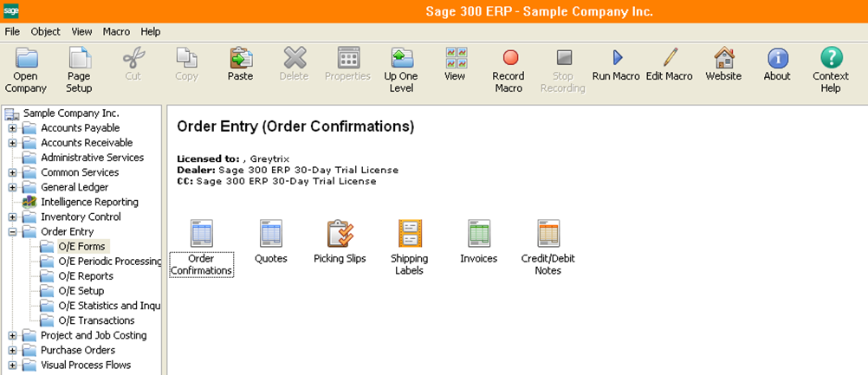Click the Context Help question icon
This screenshot has height=375, width=868.
click(x=831, y=57)
